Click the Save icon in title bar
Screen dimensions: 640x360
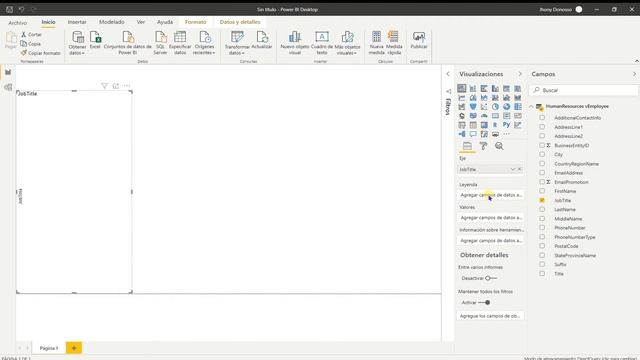pos(9,9)
